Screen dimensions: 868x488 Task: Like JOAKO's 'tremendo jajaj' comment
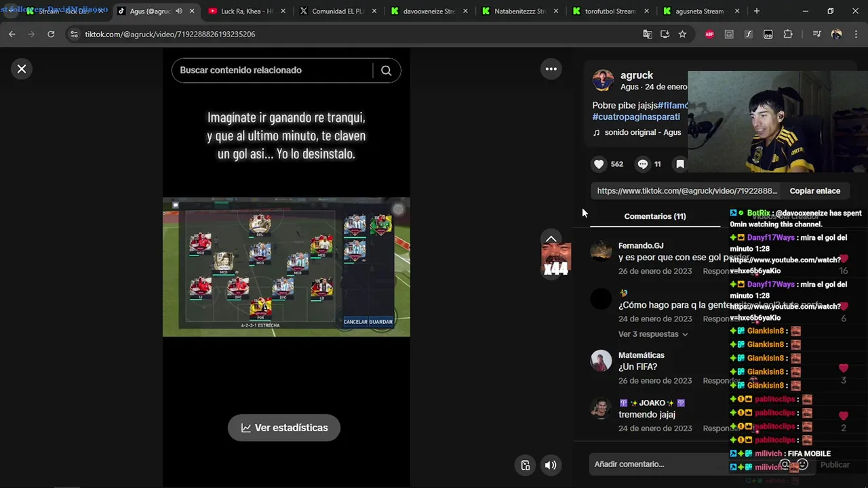pos(844,415)
